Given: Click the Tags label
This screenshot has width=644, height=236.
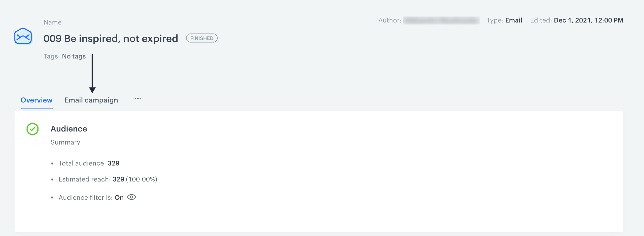Looking at the screenshot, I should tap(52, 56).
